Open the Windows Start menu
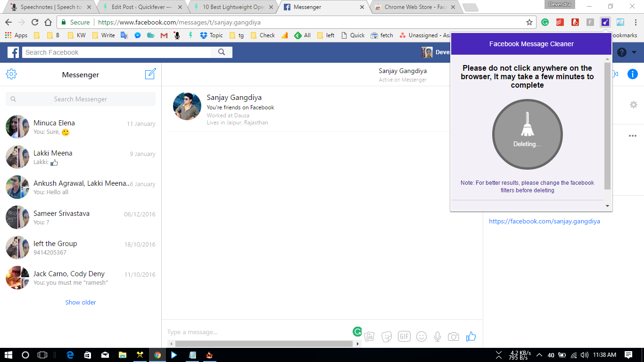Screen dimensions: 644x362 (x=8, y=355)
